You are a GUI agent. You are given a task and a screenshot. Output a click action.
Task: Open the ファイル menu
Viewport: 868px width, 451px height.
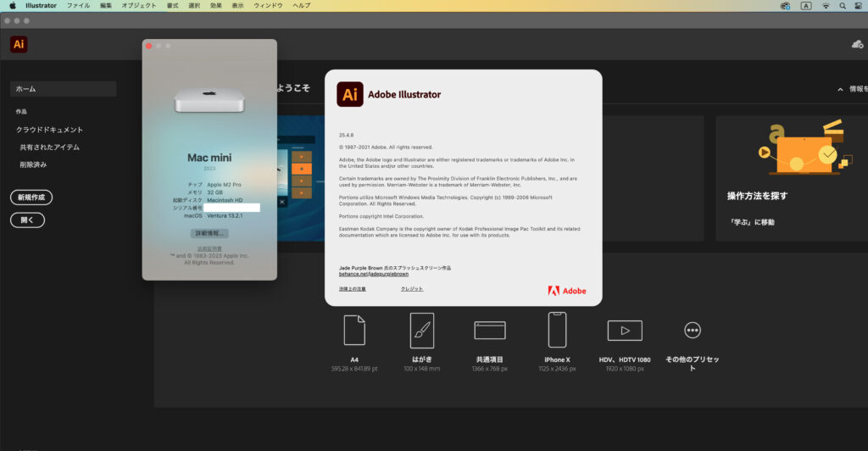coord(78,6)
